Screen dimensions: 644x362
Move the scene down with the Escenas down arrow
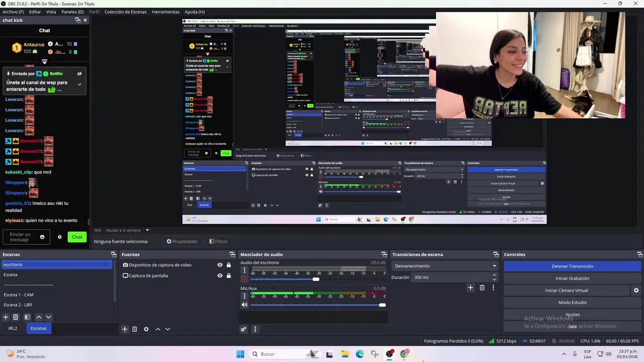click(x=49, y=317)
